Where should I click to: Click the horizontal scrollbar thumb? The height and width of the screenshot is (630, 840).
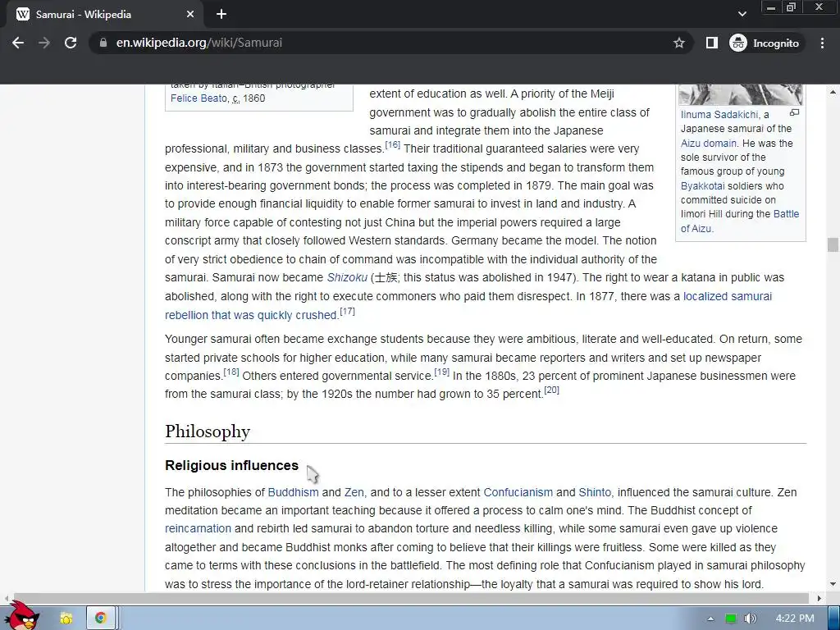[x=410, y=598]
